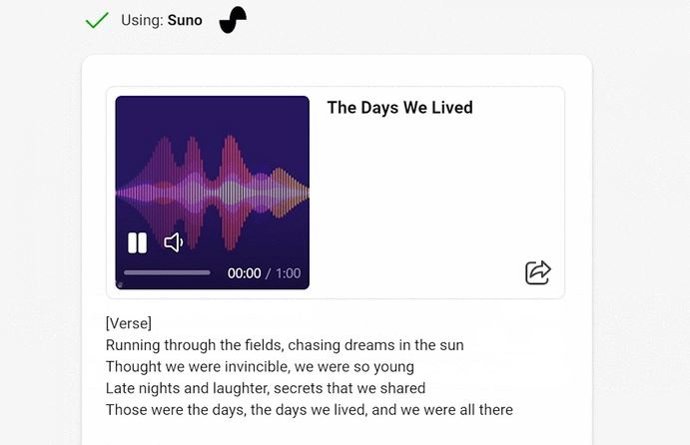Click the Using label text
Image resolution: width=690 pixels, height=445 pixels.
(x=142, y=20)
